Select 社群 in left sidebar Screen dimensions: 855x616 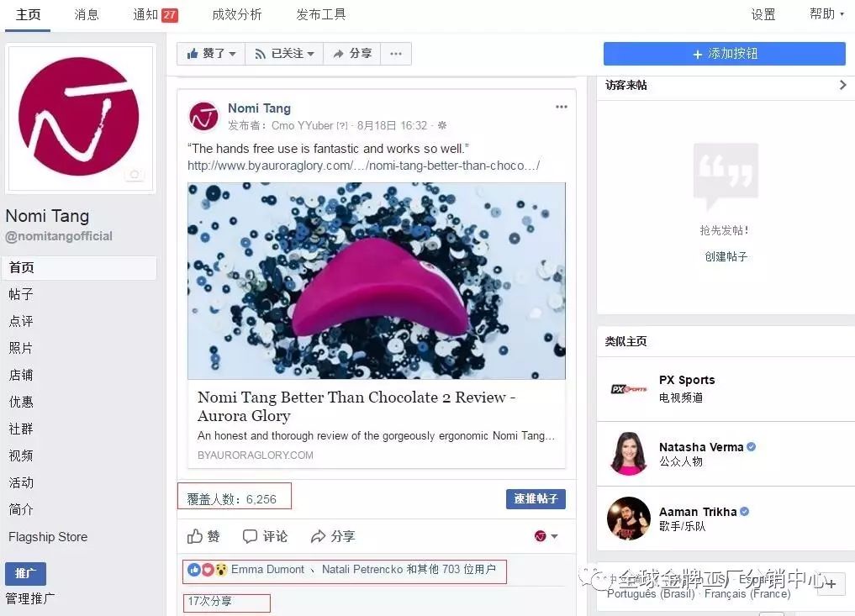pos(21,429)
